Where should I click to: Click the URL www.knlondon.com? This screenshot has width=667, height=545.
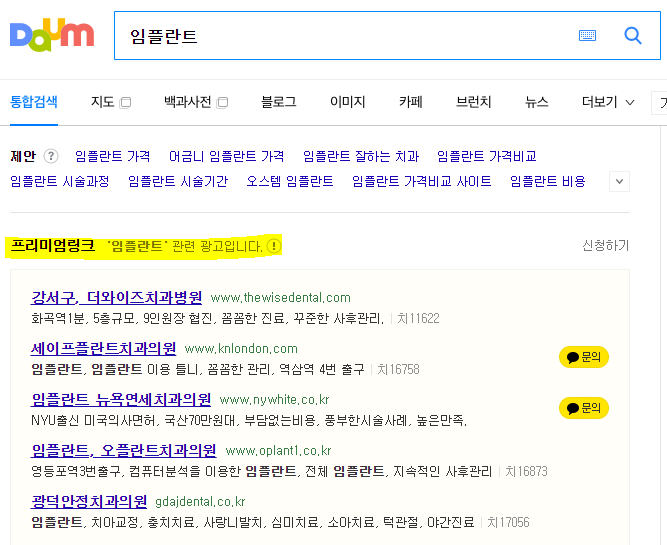(x=241, y=349)
